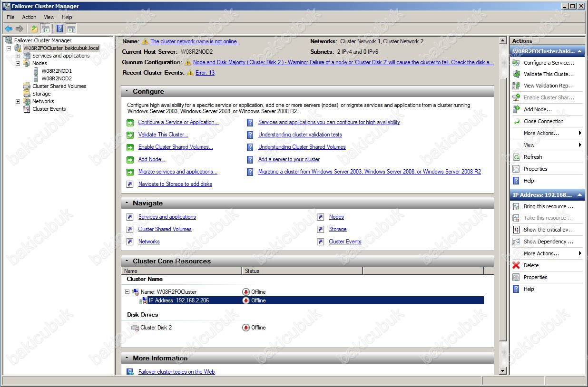Click the Close Connection action icon

click(x=516, y=121)
